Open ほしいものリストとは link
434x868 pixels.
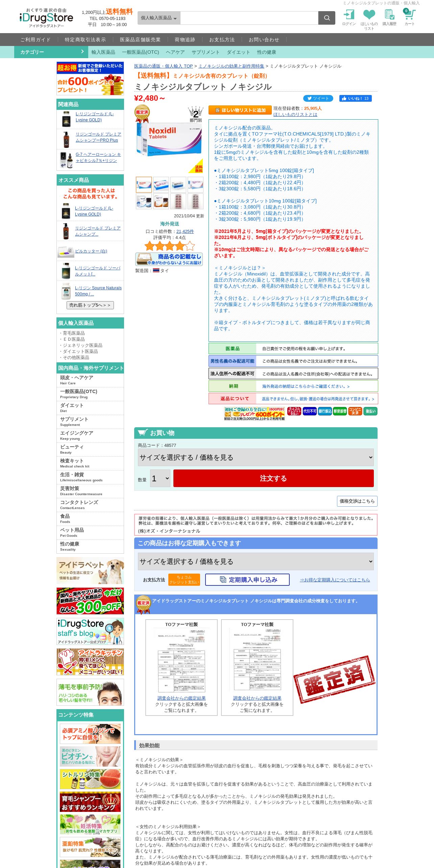click(x=295, y=115)
